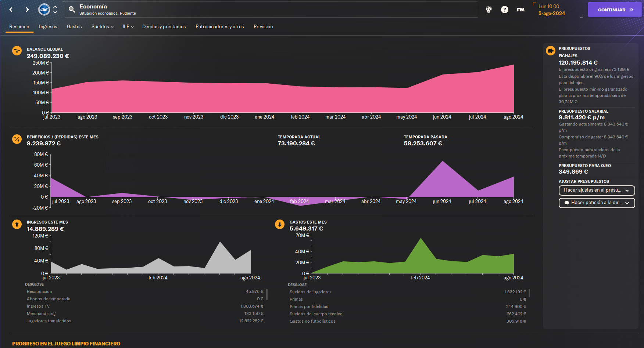Click the Temporada pasada value 58.253.607 €
This screenshot has width=644, height=348.
click(423, 144)
